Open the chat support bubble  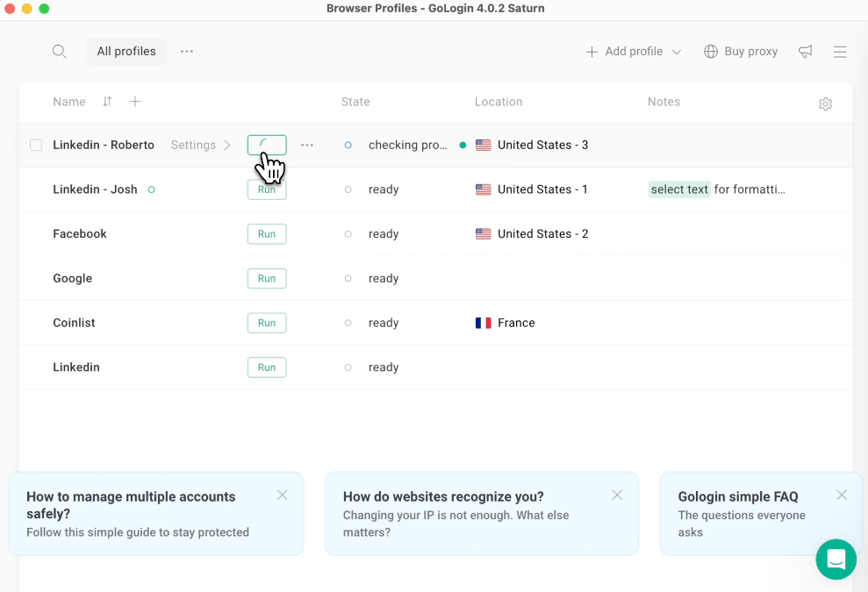click(x=836, y=559)
